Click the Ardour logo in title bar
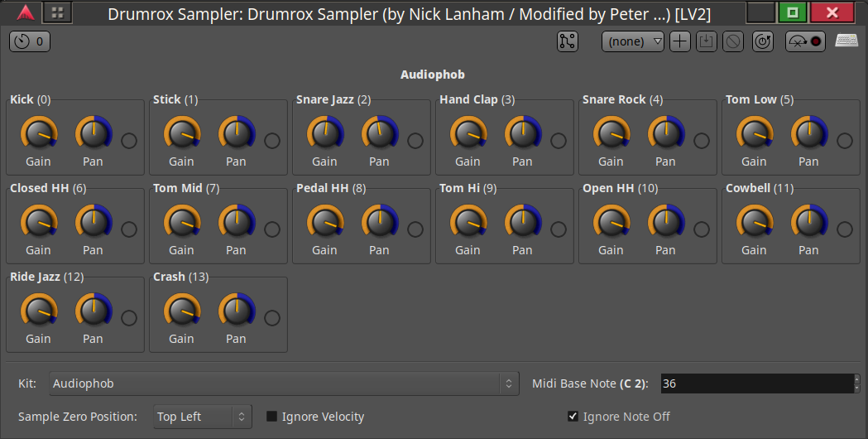Image resolution: width=868 pixels, height=439 pixels. point(25,12)
